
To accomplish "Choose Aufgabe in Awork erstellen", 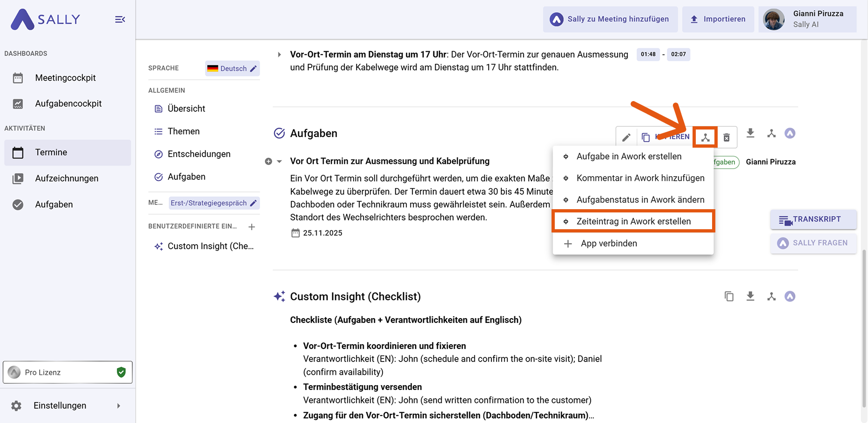I will pos(628,157).
